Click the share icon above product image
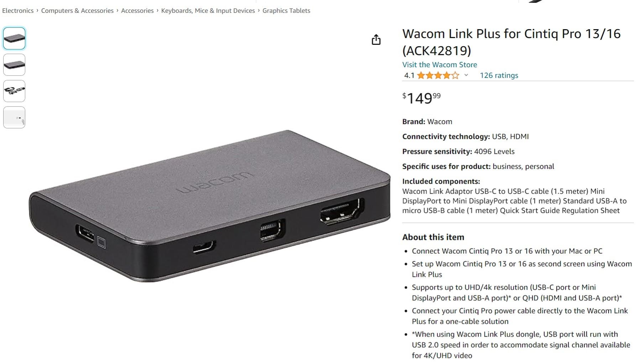Viewport: 641px width, 364px height. tap(376, 39)
